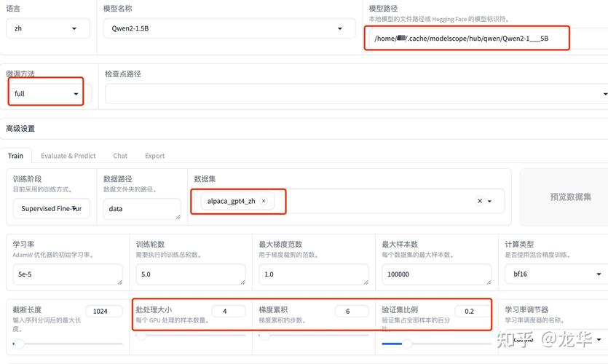Switch to the Evaluate & Predict tab
Viewport: 608px width, 364px height.
tap(68, 156)
